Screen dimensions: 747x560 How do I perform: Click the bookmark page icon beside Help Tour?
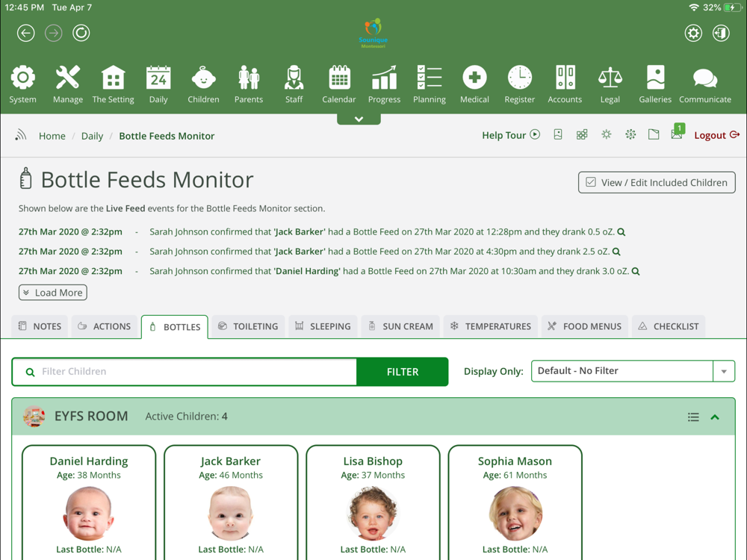[x=558, y=134]
